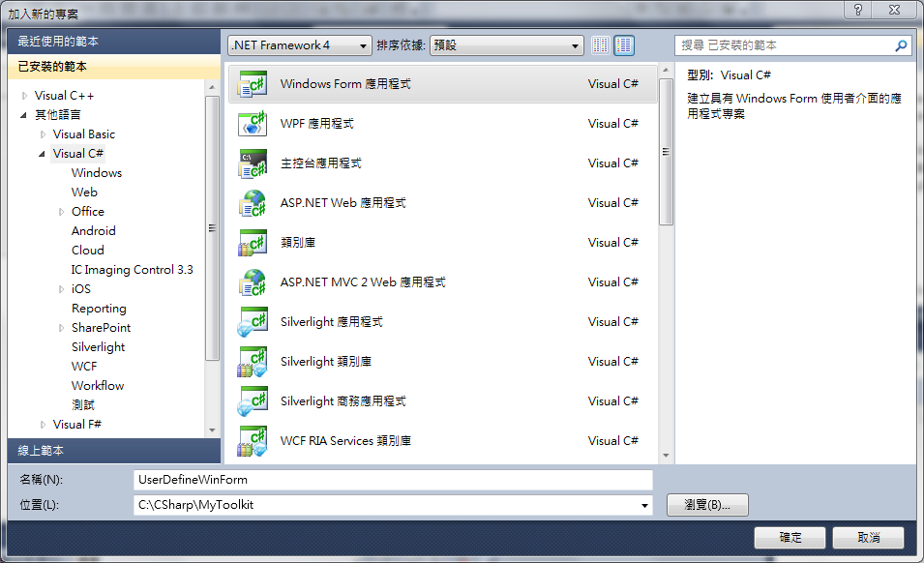Collapse the Visual C# tree node
The image size is (924, 563).
[42, 154]
